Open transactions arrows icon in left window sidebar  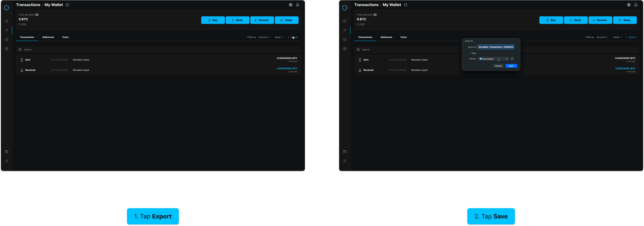pos(7,30)
